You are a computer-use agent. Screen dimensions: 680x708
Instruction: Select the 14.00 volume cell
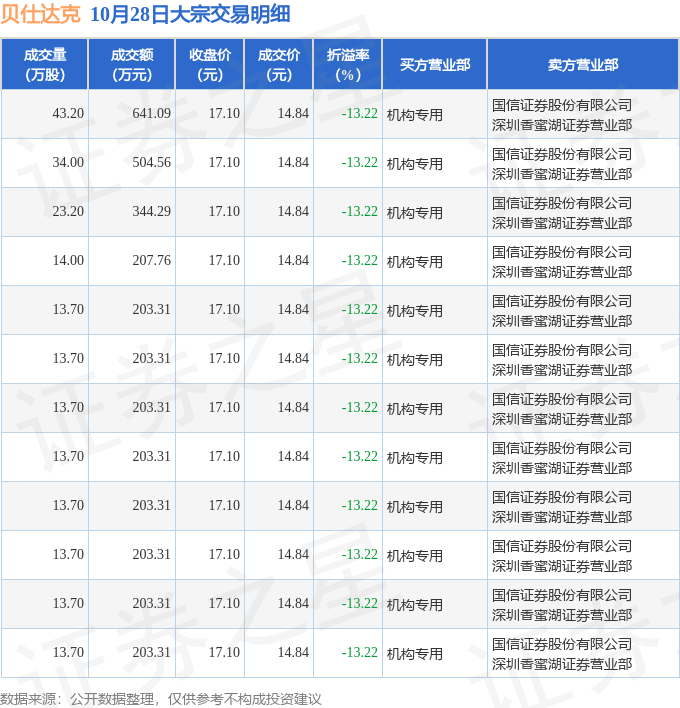(x=68, y=261)
